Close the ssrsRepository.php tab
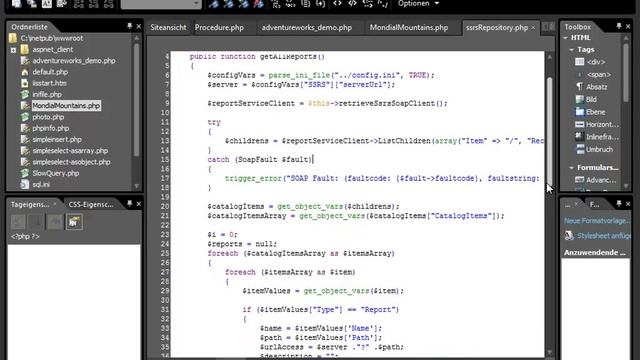 (533, 27)
